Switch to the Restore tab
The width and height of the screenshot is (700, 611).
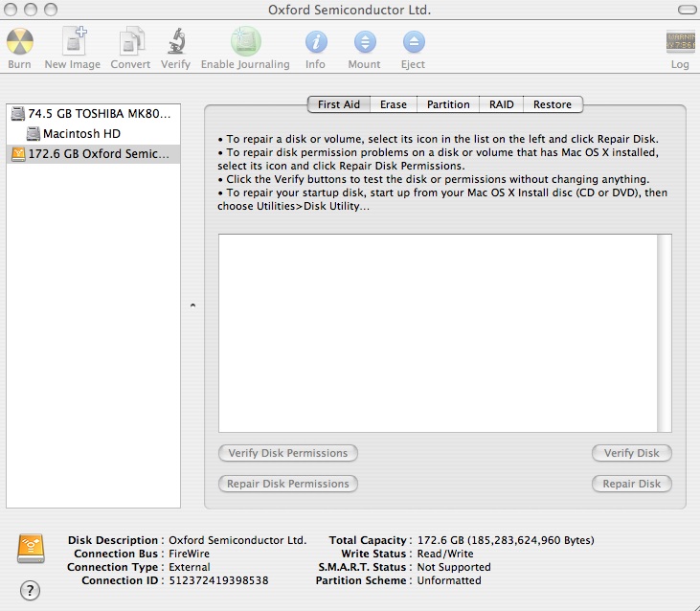553,104
